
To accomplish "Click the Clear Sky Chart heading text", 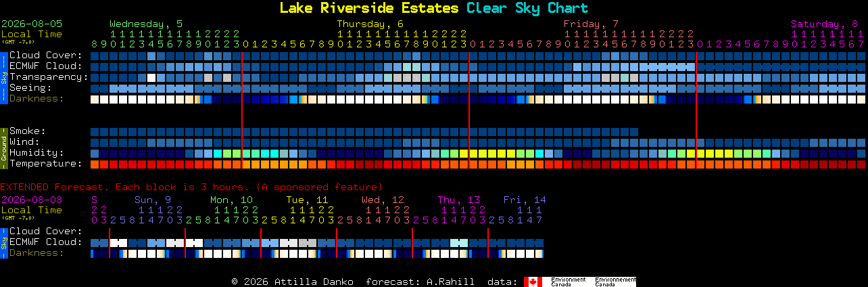I will 527,8.
